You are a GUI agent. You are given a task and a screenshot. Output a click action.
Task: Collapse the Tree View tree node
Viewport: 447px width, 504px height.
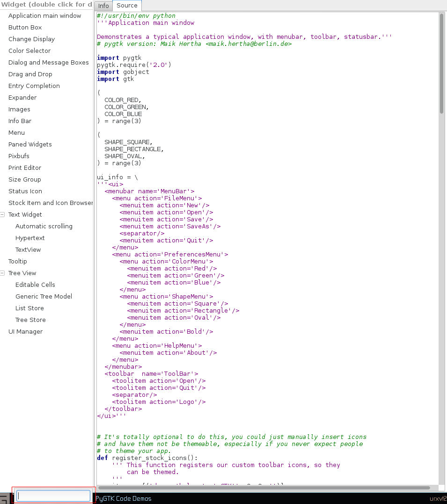(x=2, y=273)
